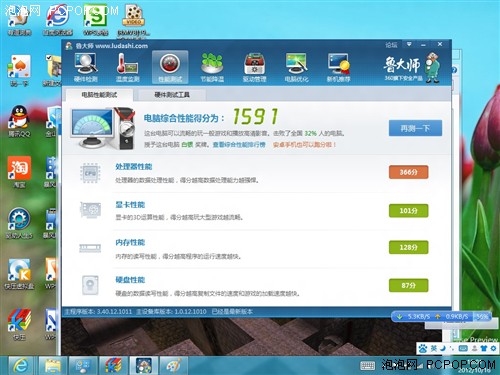Viewport: 500px width, 375px height.
Task: Click the 再测一下 retest button
Action: 415,128
